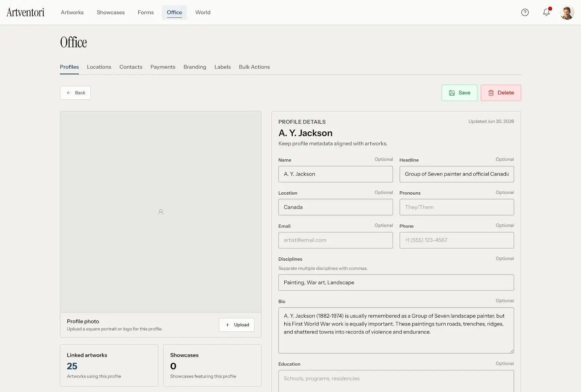The image size is (581, 392).
Task: Open the World nav item
Action: tap(203, 12)
